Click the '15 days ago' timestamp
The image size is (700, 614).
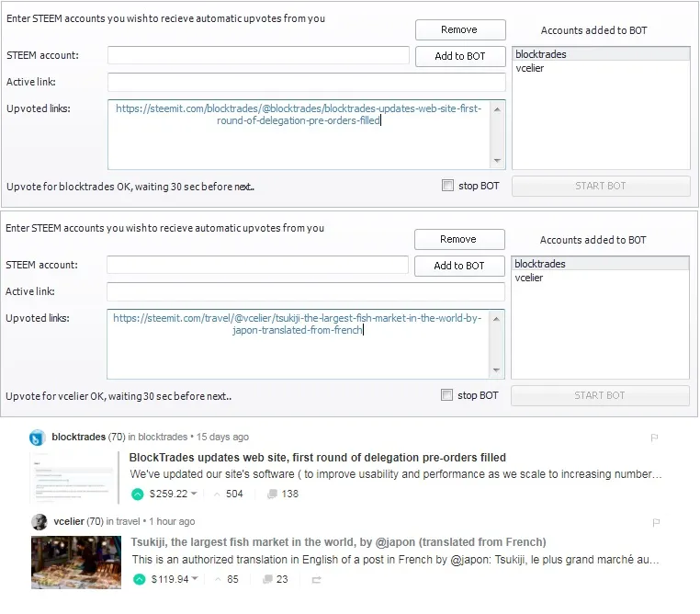pos(222,437)
